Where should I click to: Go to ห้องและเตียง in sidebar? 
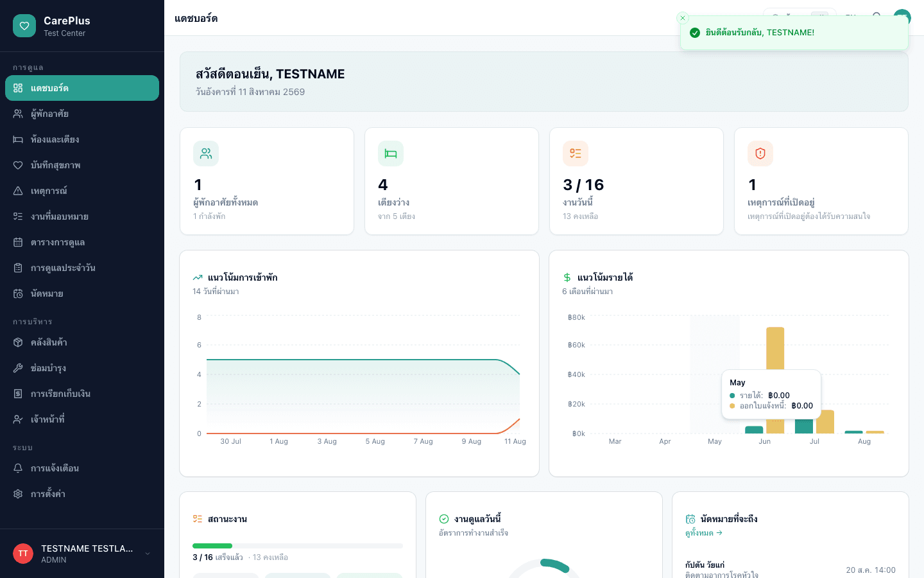(x=82, y=139)
